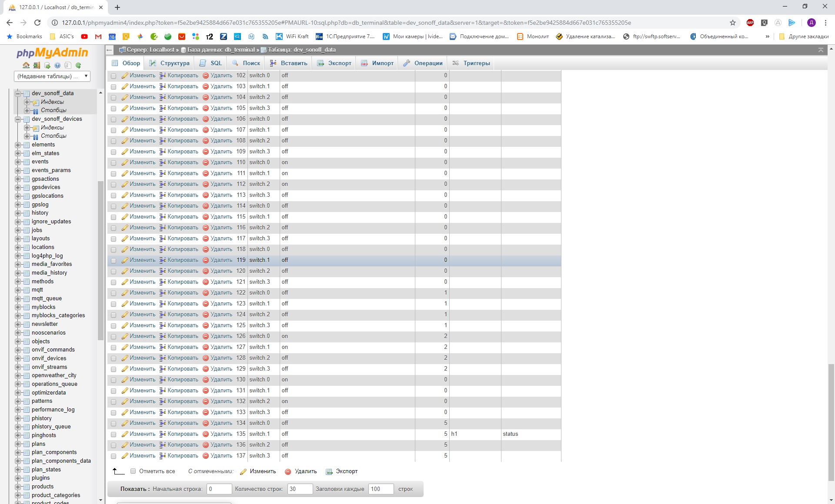835x504 pixels.
Task: Open the documentation help icon
Action: pyautogui.click(x=57, y=66)
